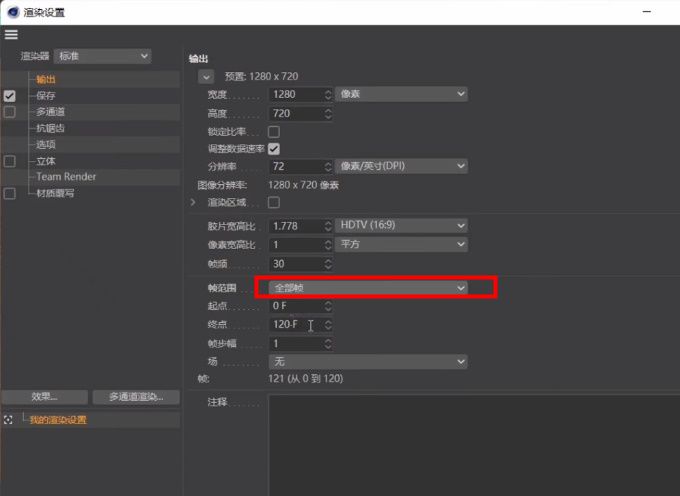Click the preset arrow button beside 预置
Viewport: 680px width, 496px height.
point(206,76)
